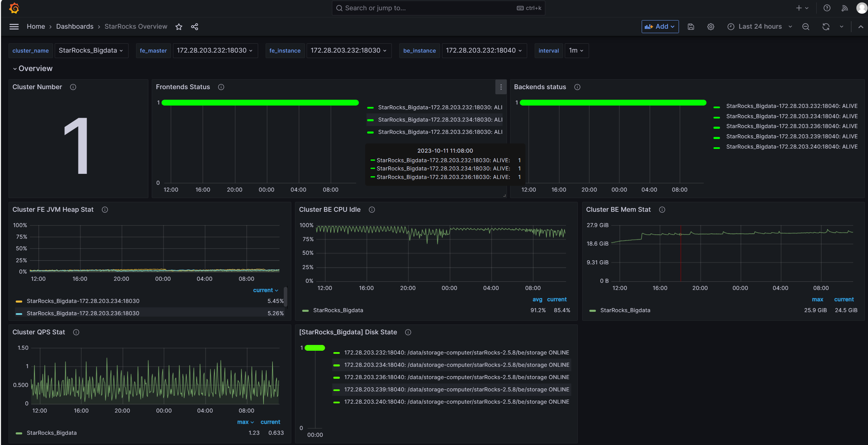Toggle JVM heap 172.28.203.234:18030 series
868x445 pixels.
point(83,301)
